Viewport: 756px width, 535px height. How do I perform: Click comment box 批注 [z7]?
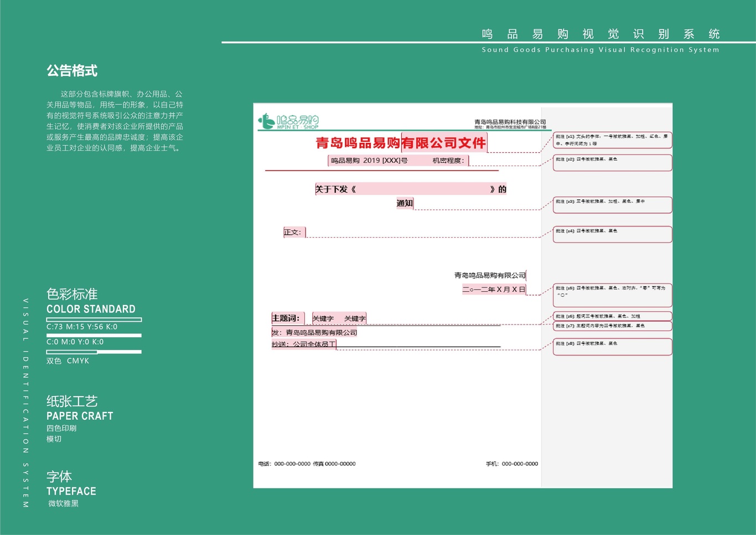click(x=612, y=326)
